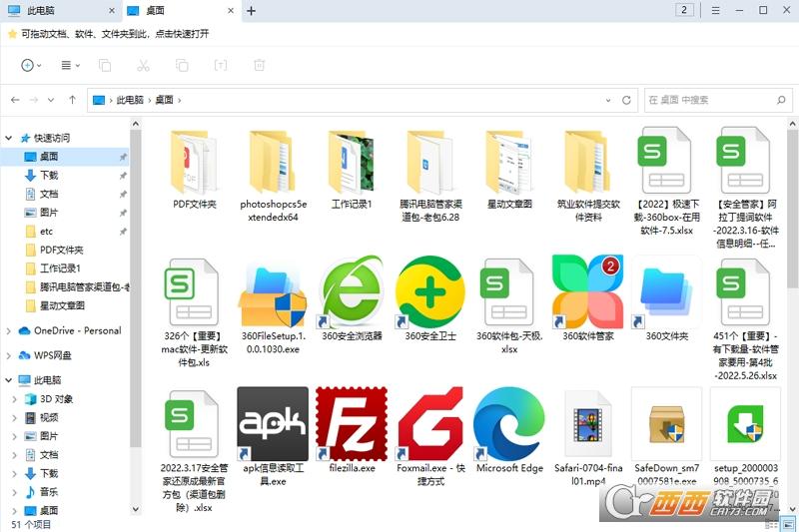The width and height of the screenshot is (799, 532).
Task: Open 360软件包-天极.xlsx file
Action: tap(509, 292)
